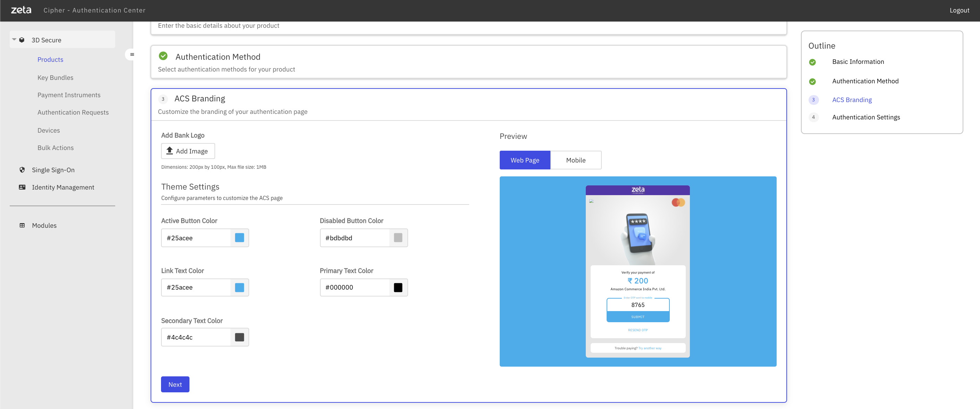The image size is (980, 409).
Task: Click the Next button
Action: pos(175,384)
